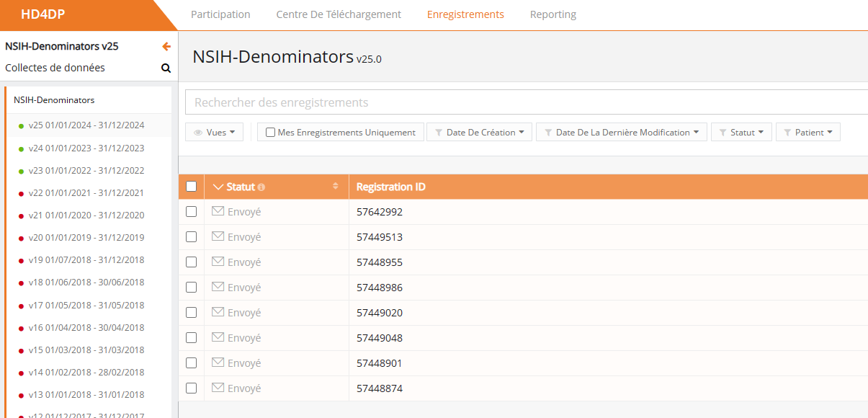Open the Centre De Téléchargement tab

[x=339, y=14]
